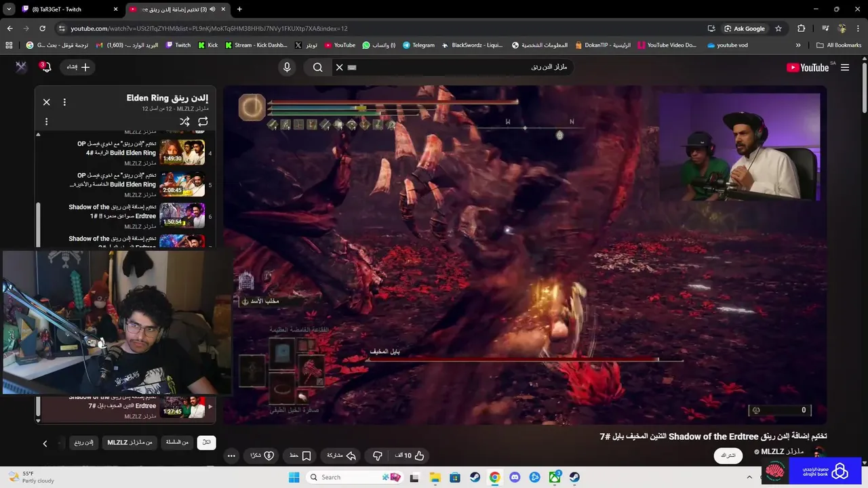Save the video with the bookmark button

click(x=300, y=455)
